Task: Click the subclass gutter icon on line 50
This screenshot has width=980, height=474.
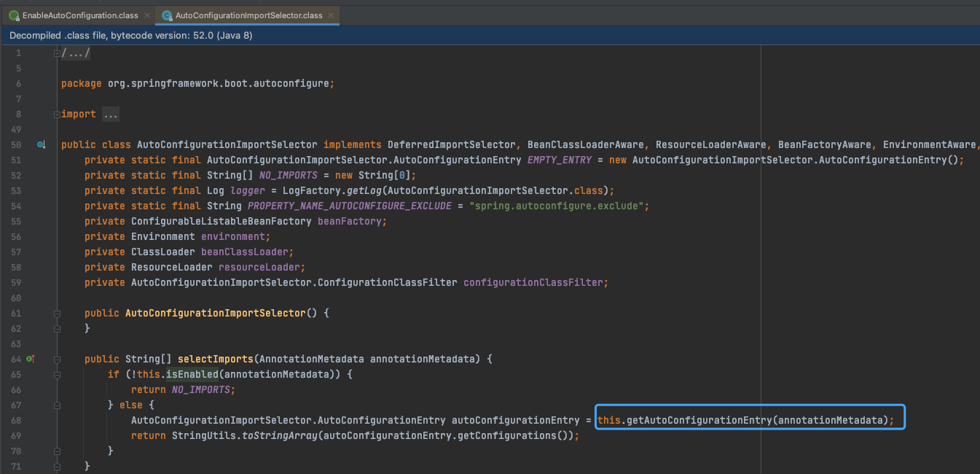Action: point(41,144)
